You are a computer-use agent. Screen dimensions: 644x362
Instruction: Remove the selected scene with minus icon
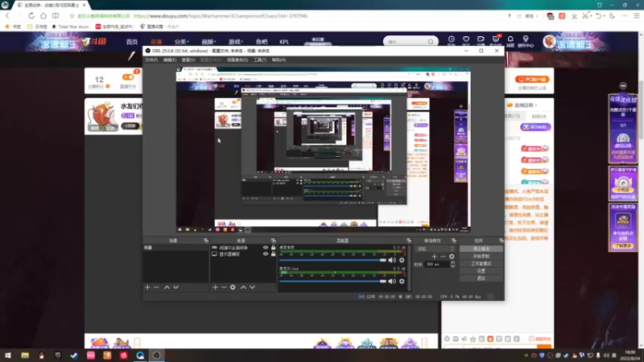click(156, 287)
